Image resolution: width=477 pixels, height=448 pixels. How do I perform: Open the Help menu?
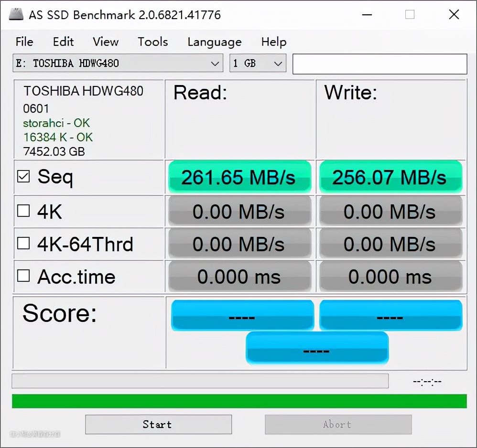pyautogui.click(x=273, y=42)
